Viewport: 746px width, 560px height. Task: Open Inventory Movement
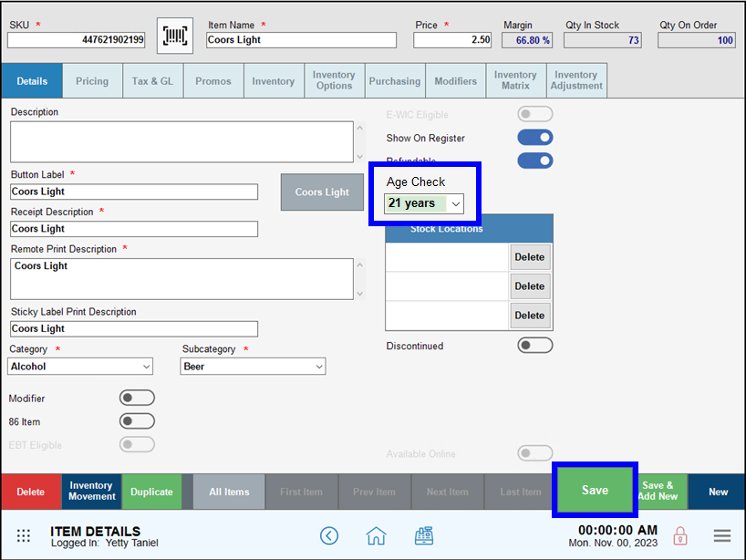92,492
